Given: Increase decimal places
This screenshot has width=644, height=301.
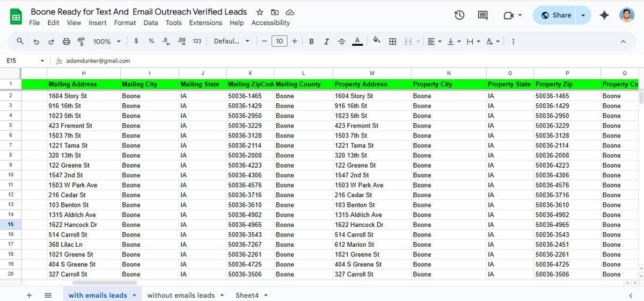Looking at the screenshot, I should pyautogui.click(x=181, y=41).
